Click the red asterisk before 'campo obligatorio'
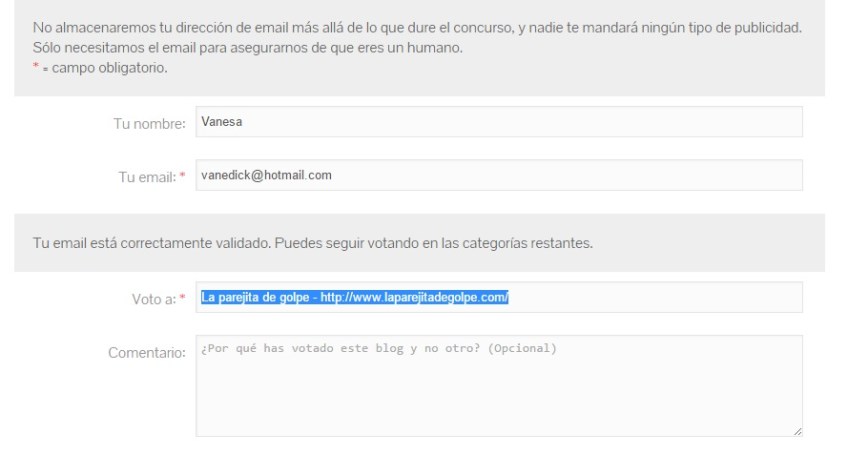Screen dimensions: 848x455 [37, 69]
